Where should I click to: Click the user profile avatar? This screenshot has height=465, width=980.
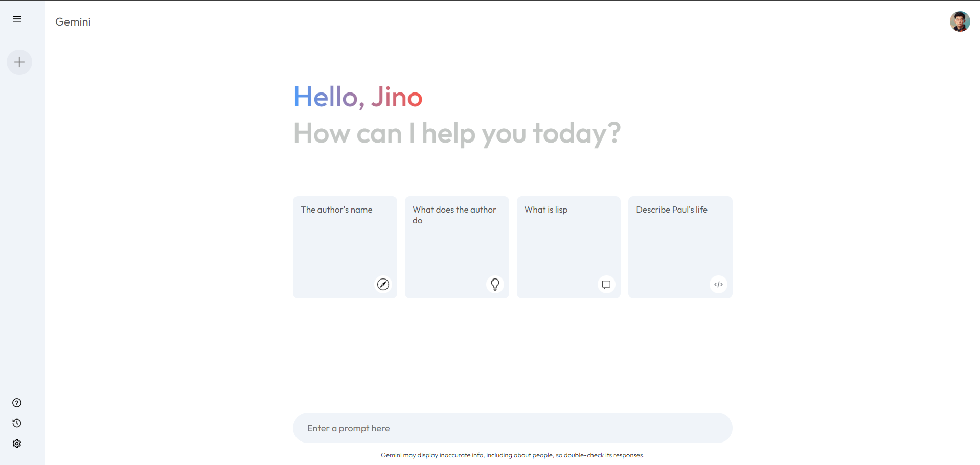[960, 21]
